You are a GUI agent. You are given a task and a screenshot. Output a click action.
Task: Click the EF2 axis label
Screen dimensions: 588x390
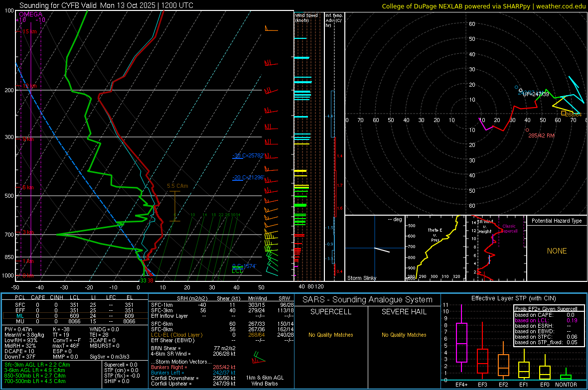(503, 385)
